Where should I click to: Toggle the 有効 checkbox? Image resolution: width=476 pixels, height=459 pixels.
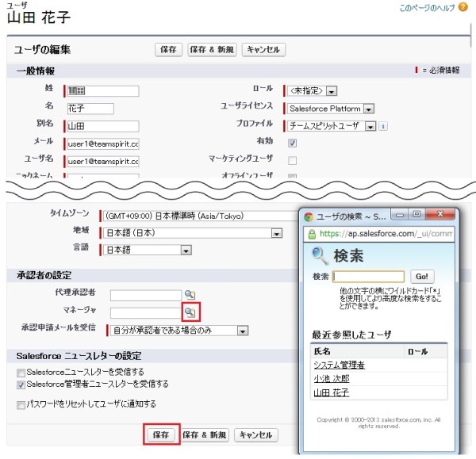pos(292,143)
